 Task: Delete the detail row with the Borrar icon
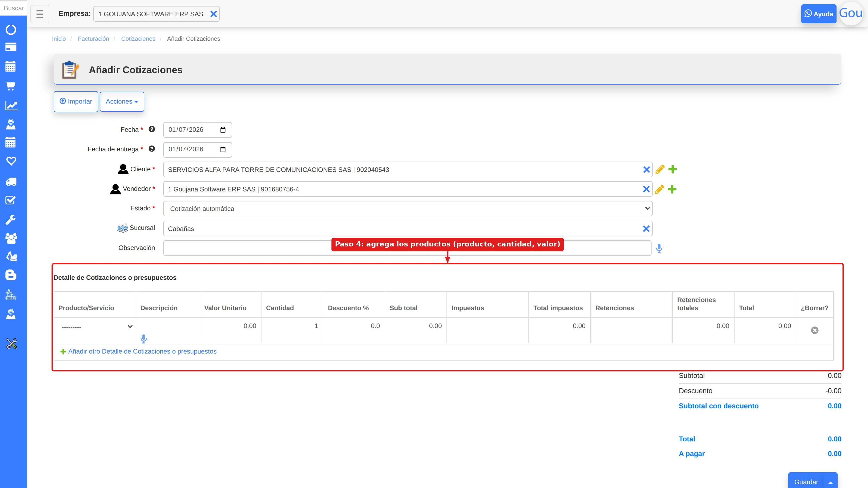tap(814, 330)
